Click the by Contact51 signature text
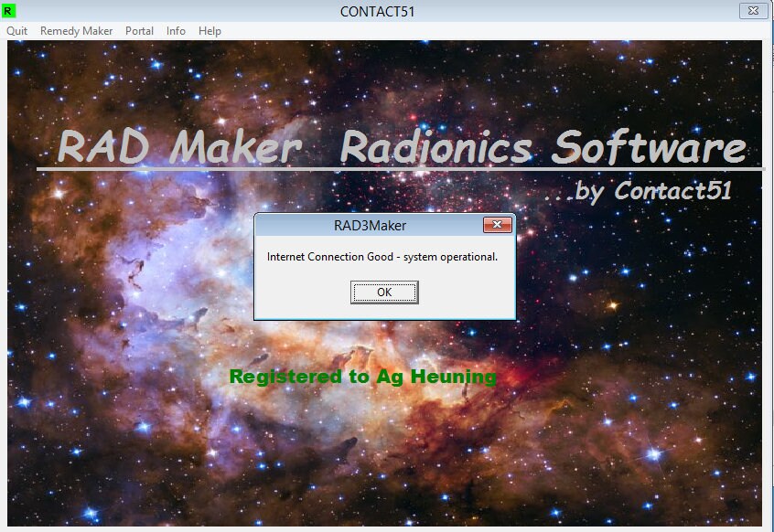The image size is (774, 532). click(659, 190)
